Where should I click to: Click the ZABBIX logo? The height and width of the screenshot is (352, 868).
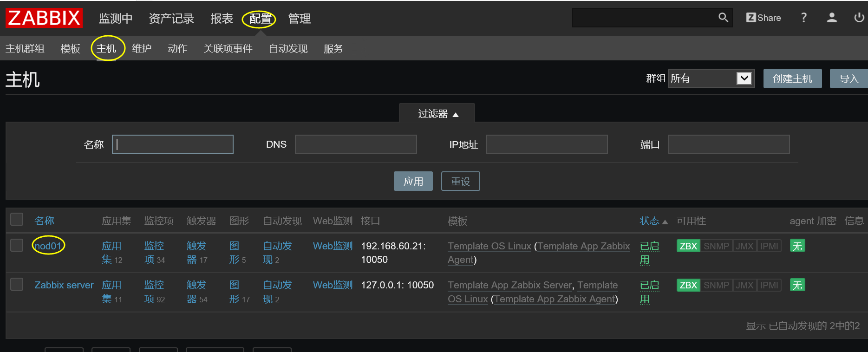pos(44,18)
